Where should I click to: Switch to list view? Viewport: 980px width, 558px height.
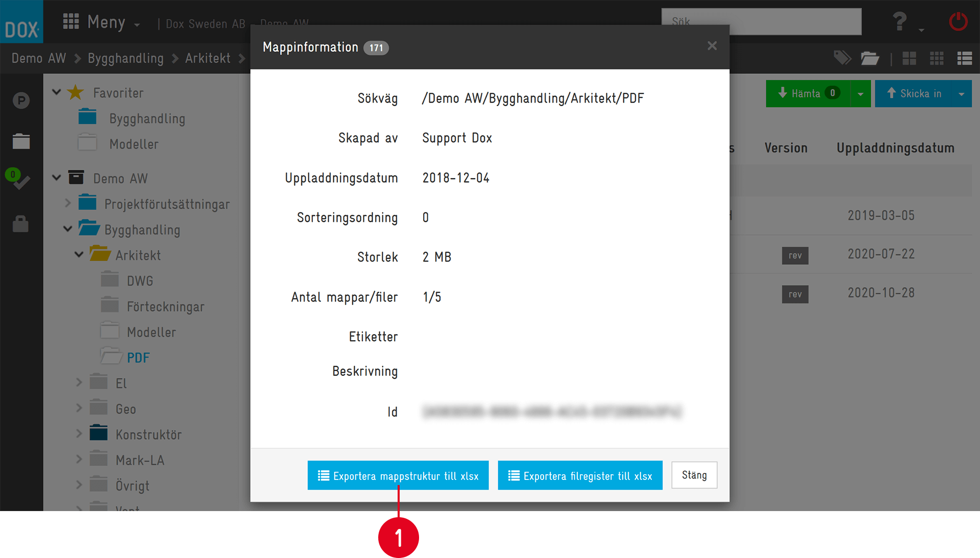coord(964,58)
